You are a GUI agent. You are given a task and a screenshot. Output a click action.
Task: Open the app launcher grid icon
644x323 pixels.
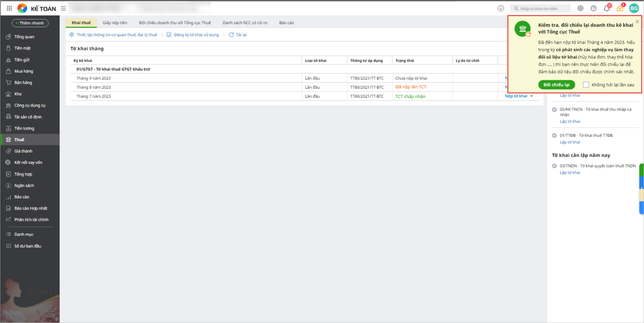click(9, 8)
